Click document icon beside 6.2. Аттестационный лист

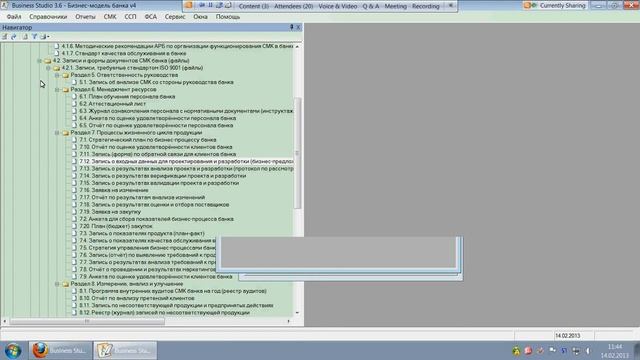(74, 104)
